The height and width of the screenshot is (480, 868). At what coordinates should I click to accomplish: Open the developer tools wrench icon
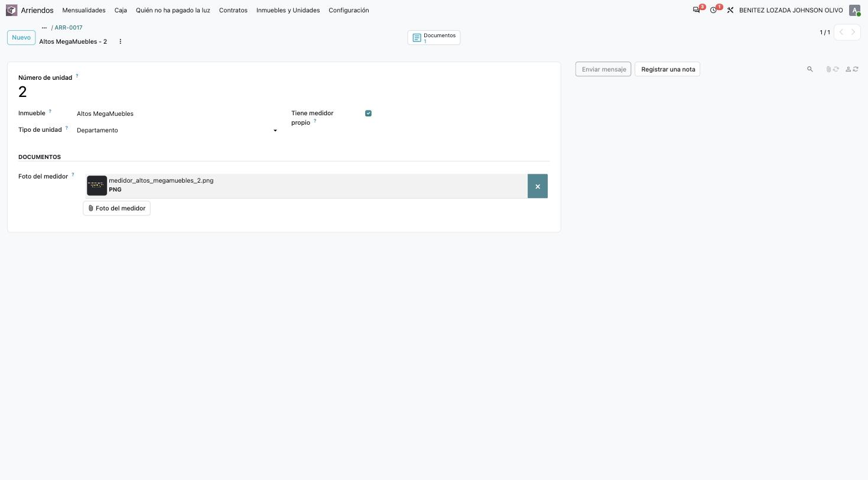coord(730,10)
